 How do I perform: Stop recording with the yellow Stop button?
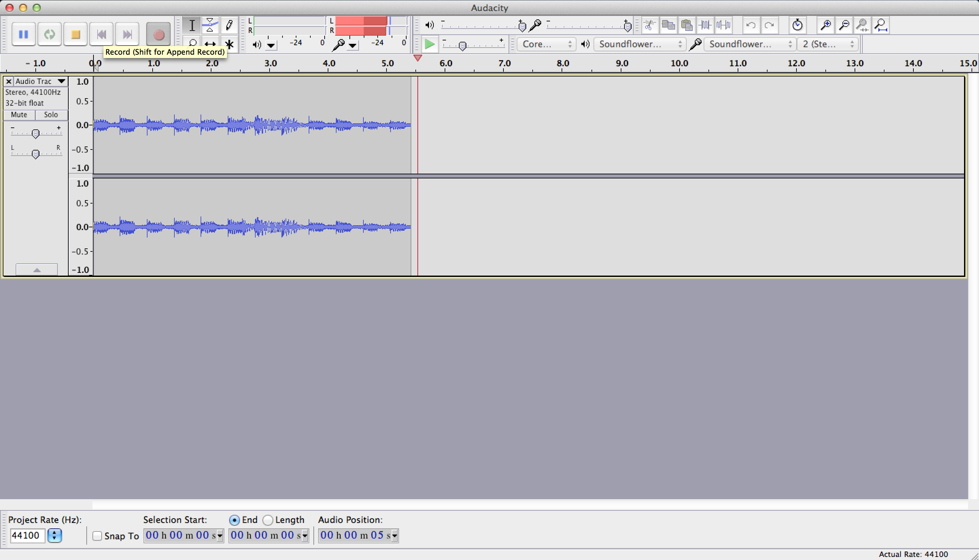[x=75, y=35]
